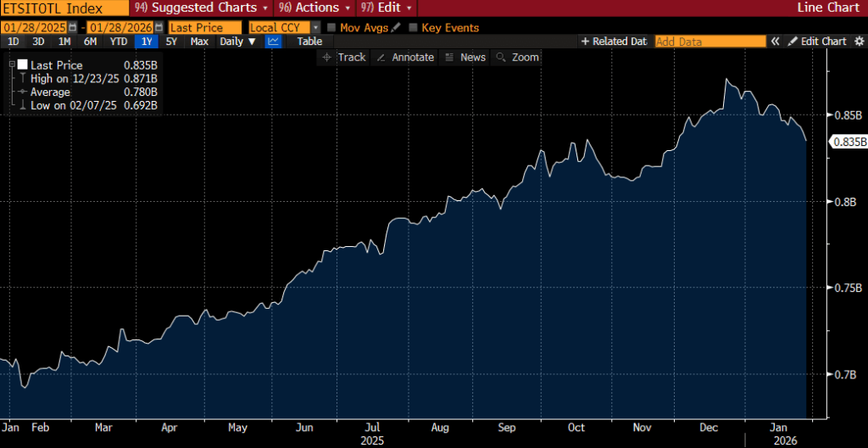The height and width of the screenshot is (448, 868).
Task: Click the double-chevron collapse arrows icon
Action: pyautogui.click(x=775, y=42)
